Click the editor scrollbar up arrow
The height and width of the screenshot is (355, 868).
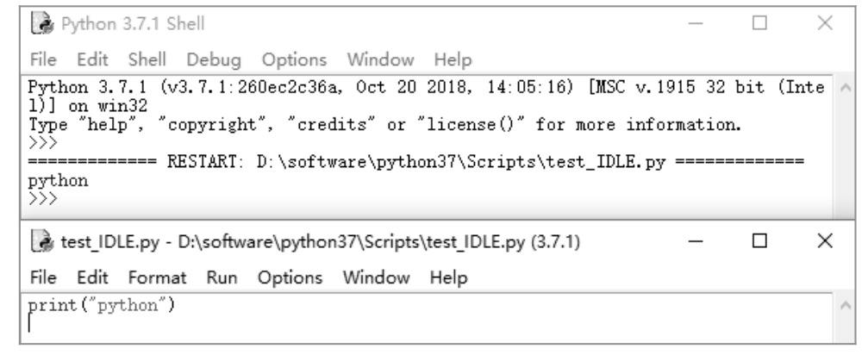click(x=845, y=305)
